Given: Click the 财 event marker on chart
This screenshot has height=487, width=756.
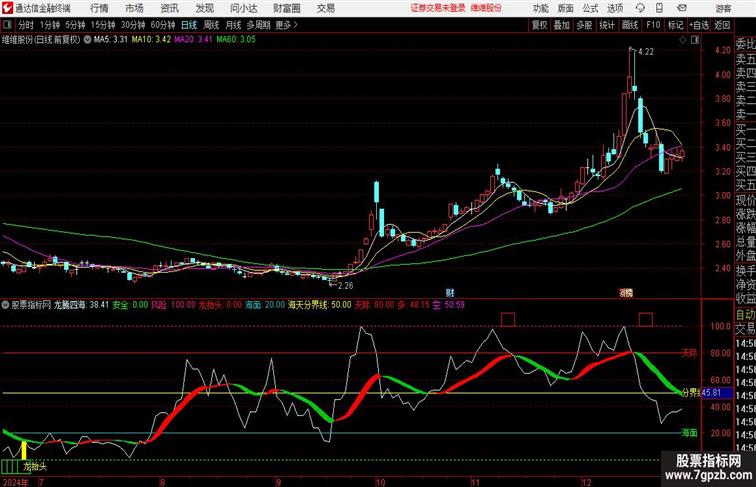Looking at the screenshot, I should click(450, 293).
